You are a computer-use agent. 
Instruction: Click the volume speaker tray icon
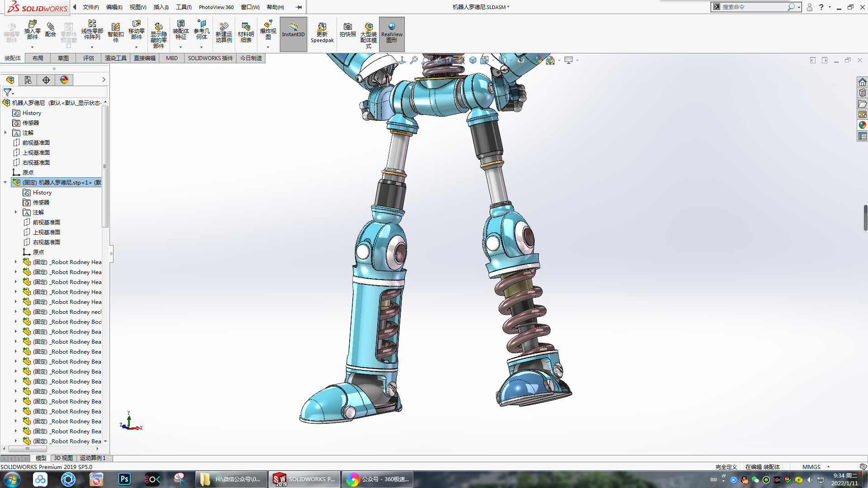pyautogui.click(x=809, y=480)
